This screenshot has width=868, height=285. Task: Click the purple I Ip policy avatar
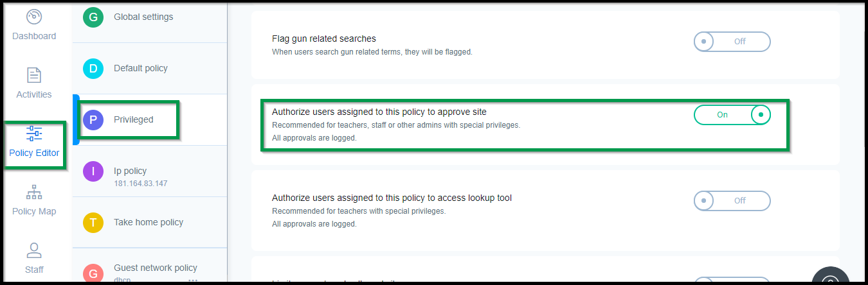(93, 171)
